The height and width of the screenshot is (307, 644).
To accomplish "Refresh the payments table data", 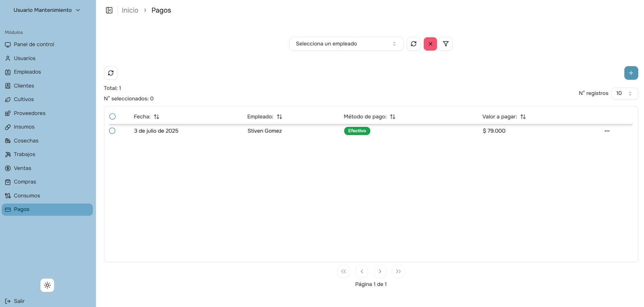I will pyautogui.click(x=111, y=73).
